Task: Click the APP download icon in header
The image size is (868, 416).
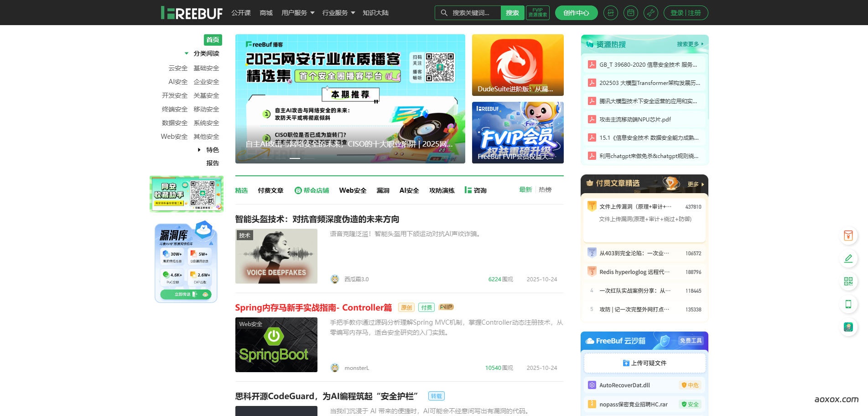Action: pyautogui.click(x=610, y=13)
